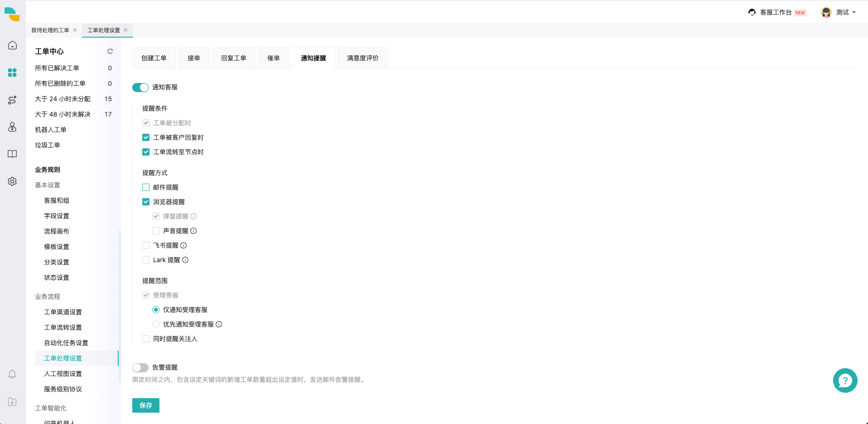Switch to the 回复工单 tab
This screenshot has height=424, width=868.
tap(234, 58)
